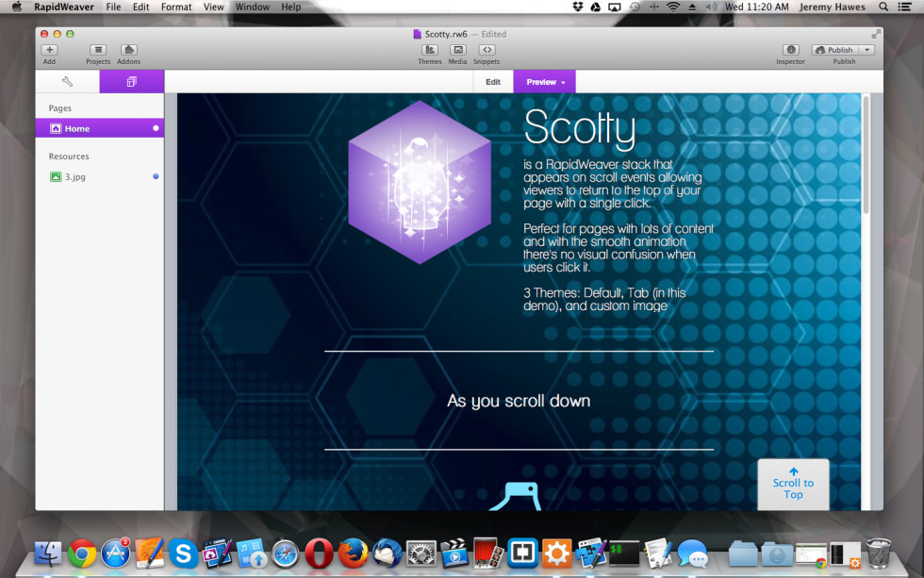Launch Google Chrome from the dock
Image resolution: width=924 pixels, height=578 pixels.
click(82, 553)
